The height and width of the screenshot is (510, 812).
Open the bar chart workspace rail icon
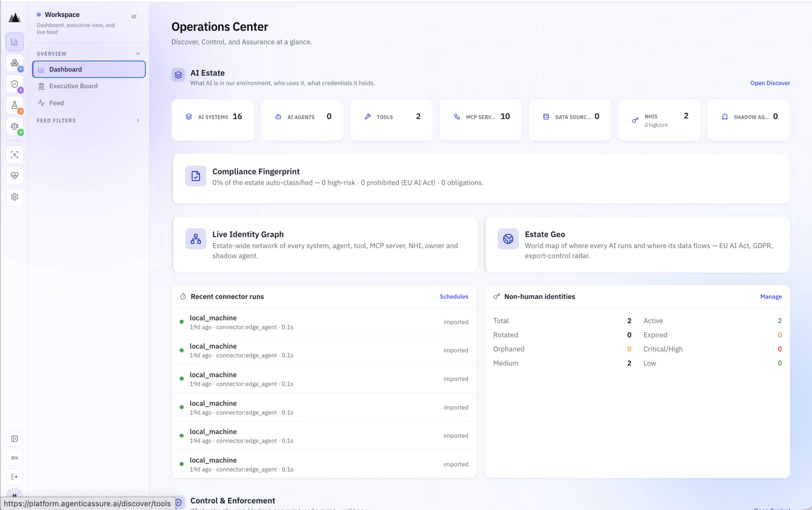click(15, 42)
